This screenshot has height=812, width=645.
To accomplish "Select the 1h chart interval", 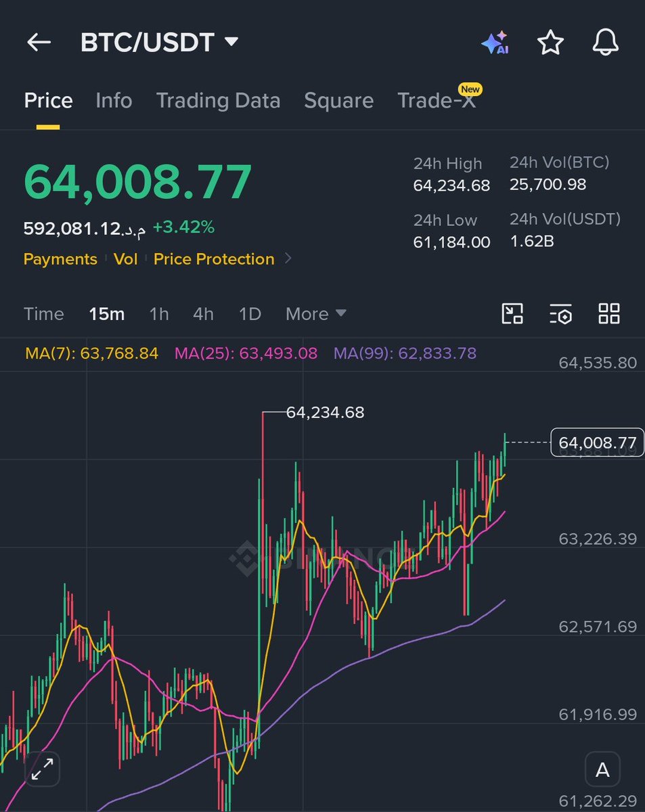I will pyautogui.click(x=159, y=314).
